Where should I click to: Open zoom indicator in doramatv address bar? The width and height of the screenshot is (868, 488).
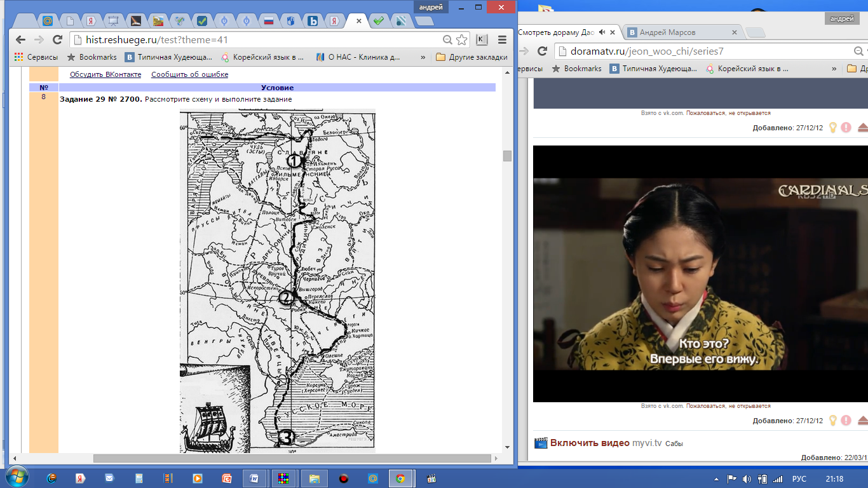(857, 51)
